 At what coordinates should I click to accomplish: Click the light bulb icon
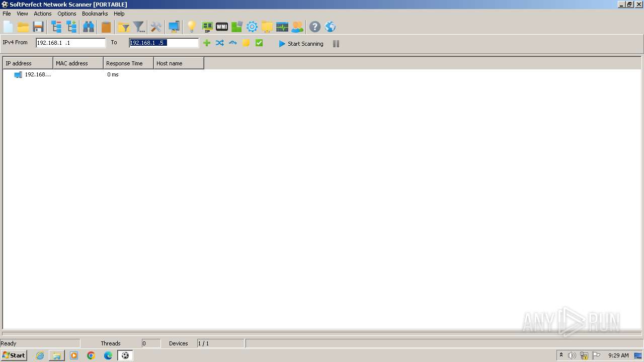(x=191, y=27)
